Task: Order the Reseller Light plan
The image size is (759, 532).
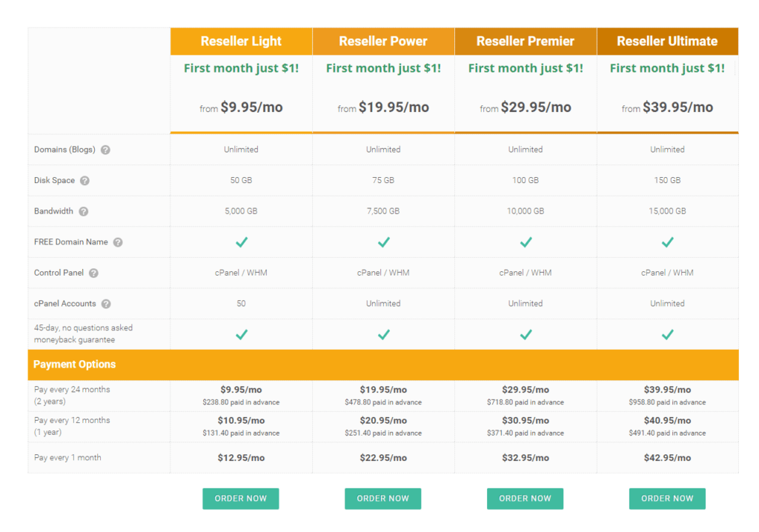Action: 241,499
